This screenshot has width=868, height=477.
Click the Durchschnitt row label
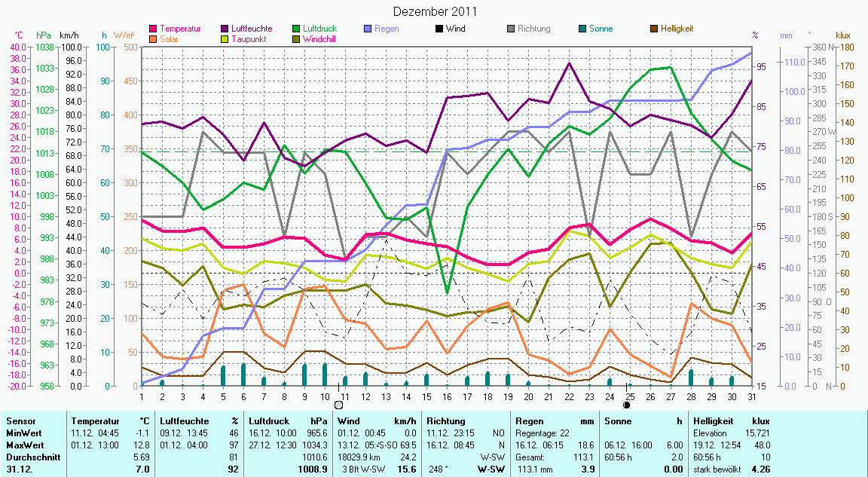click(x=30, y=457)
